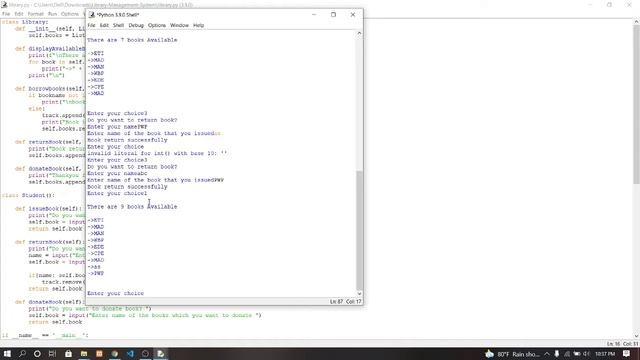This screenshot has height=360, width=640.
Task: Click the library.py editor title bar icon
Action: point(4,5)
